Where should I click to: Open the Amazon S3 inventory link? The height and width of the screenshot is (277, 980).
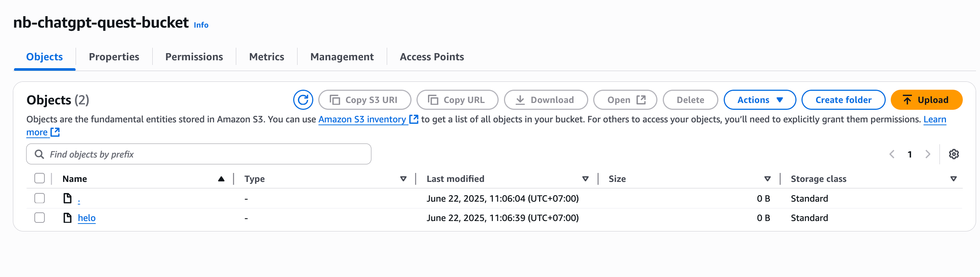362,119
